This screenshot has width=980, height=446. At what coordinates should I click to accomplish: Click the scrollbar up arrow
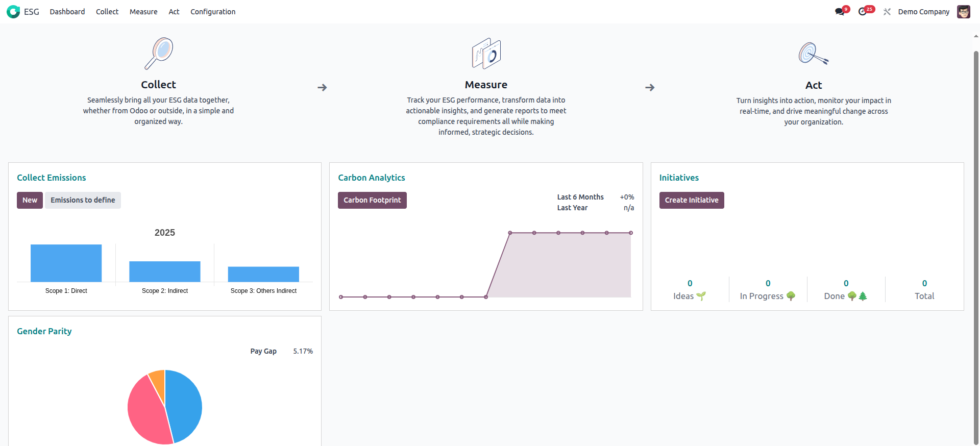click(x=976, y=36)
